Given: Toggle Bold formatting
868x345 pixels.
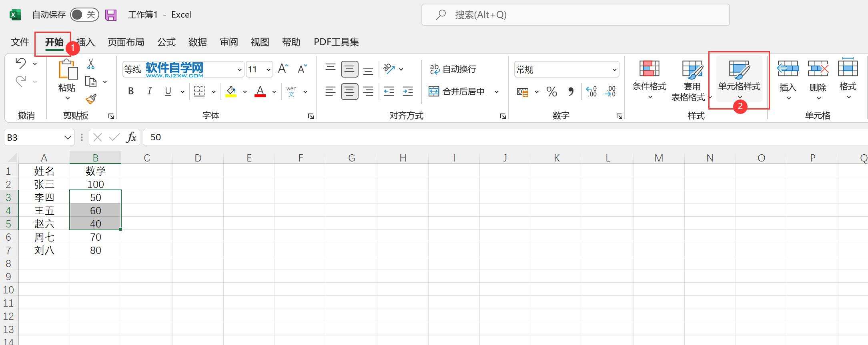Looking at the screenshot, I should (131, 92).
